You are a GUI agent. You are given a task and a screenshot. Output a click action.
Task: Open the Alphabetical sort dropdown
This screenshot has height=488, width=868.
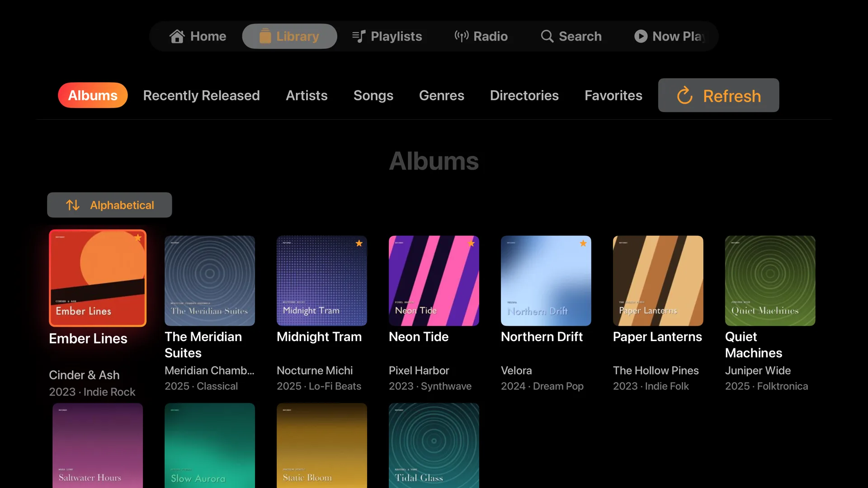pos(109,205)
